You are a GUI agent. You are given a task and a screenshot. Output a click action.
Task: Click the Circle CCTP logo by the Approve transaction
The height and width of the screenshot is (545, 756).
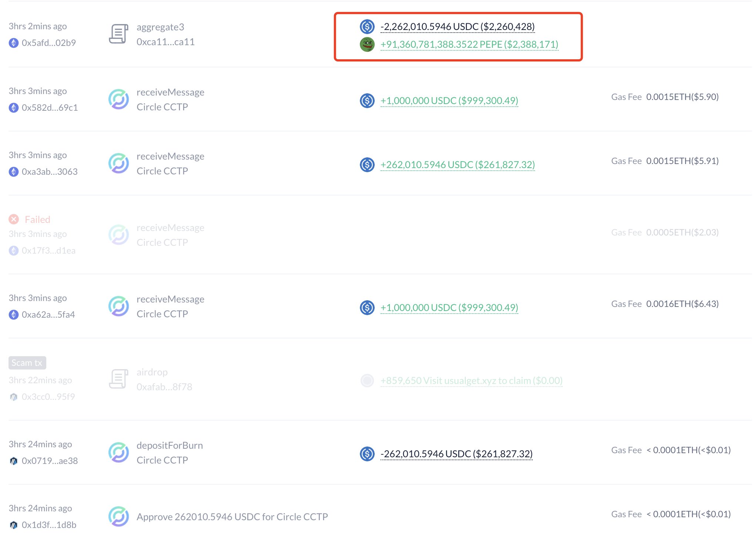pos(118,516)
